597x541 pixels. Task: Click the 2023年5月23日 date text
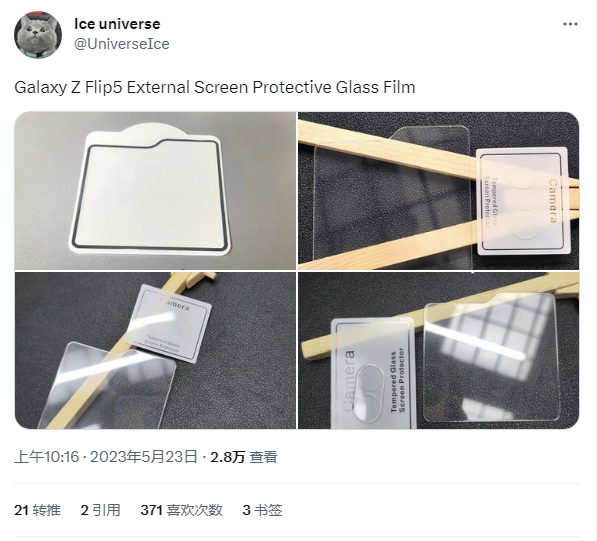[x=144, y=457]
